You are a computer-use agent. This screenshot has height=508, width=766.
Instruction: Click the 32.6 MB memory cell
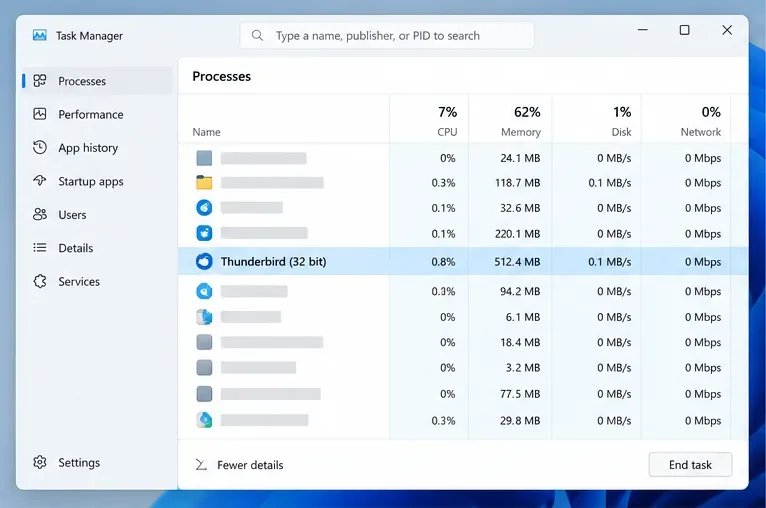(520, 208)
